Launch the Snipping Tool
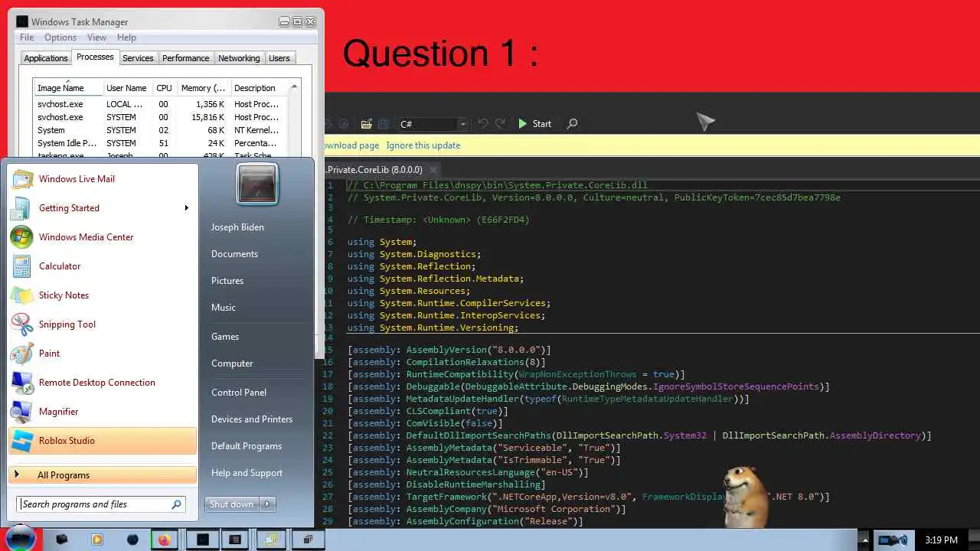 pyautogui.click(x=103, y=324)
